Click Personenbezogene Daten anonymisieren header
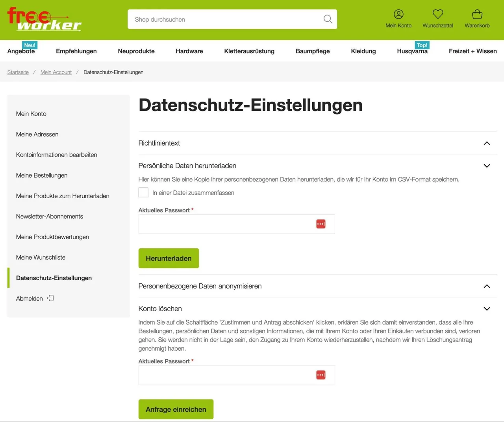504x422 pixels. pos(317,286)
